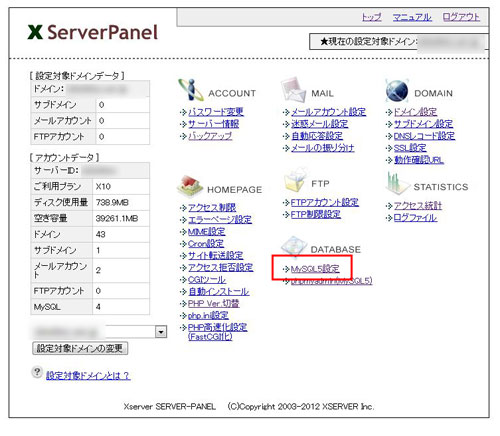This screenshot has width=500, height=436.
Task: Open Cron設定 link
Action: tap(206, 244)
